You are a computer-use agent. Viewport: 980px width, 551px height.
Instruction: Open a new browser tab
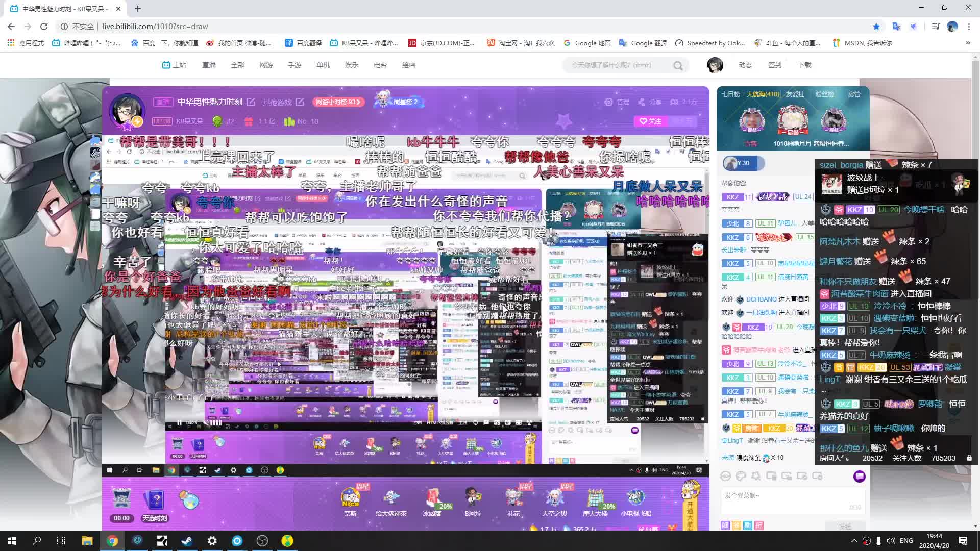(x=138, y=9)
